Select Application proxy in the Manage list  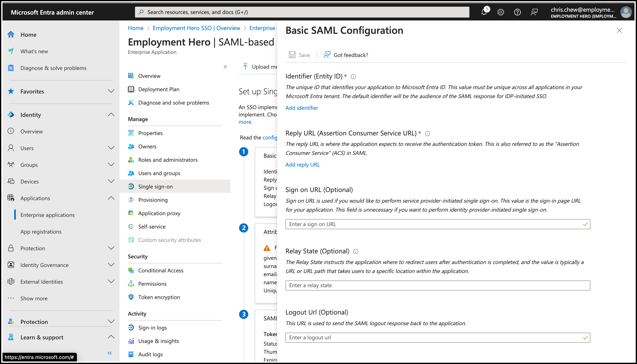click(159, 213)
